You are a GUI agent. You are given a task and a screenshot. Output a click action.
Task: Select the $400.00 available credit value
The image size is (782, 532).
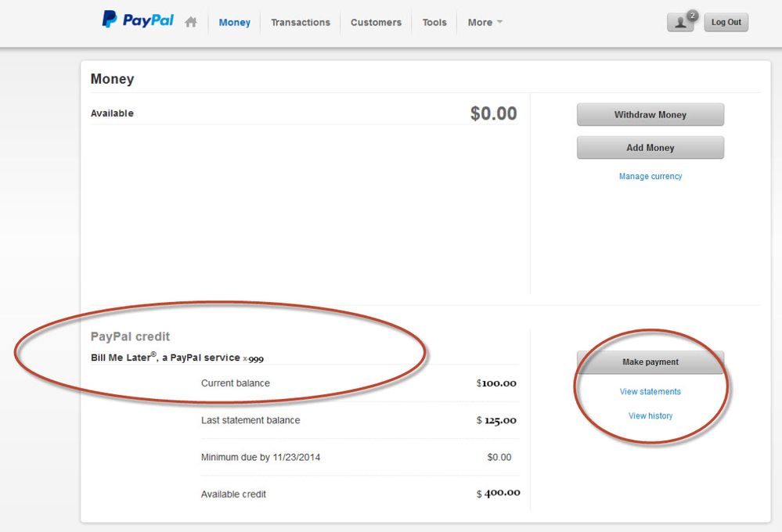click(498, 493)
